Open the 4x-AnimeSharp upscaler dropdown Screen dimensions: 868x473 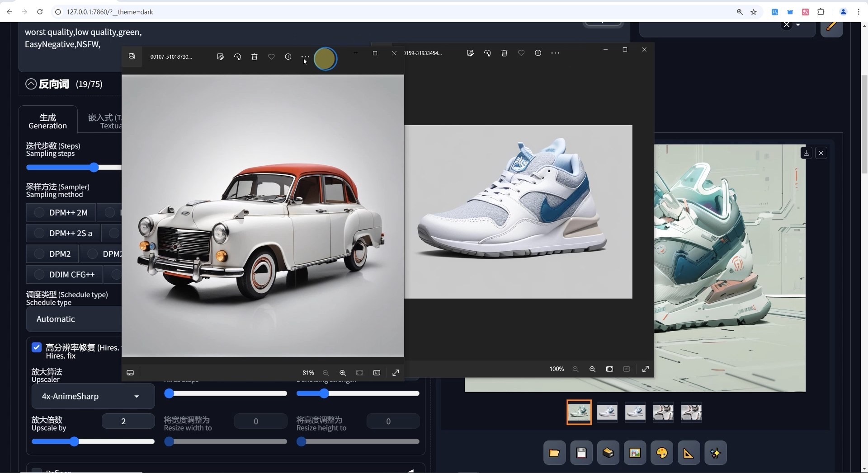93,396
